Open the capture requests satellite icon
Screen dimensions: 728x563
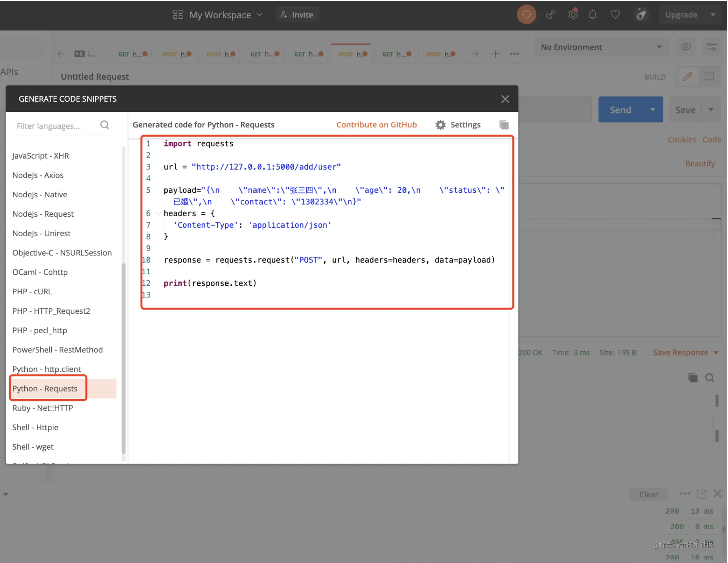click(550, 15)
